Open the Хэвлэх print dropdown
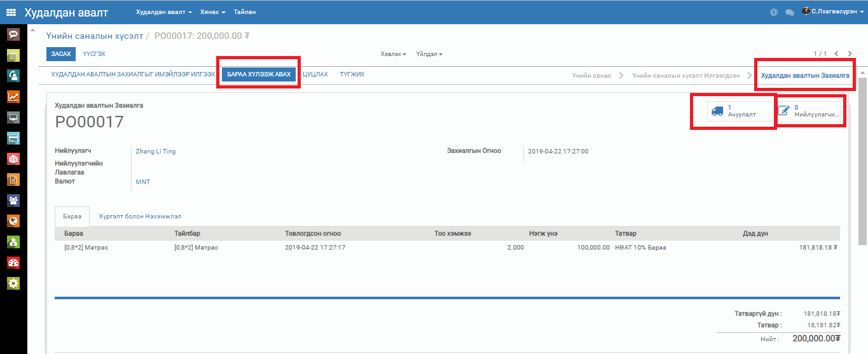 [x=393, y=54]
